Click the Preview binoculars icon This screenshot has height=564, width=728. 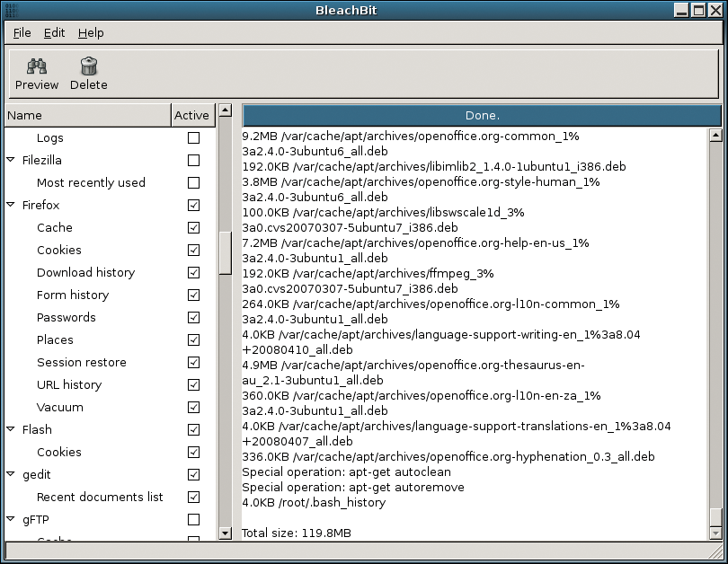37,66
